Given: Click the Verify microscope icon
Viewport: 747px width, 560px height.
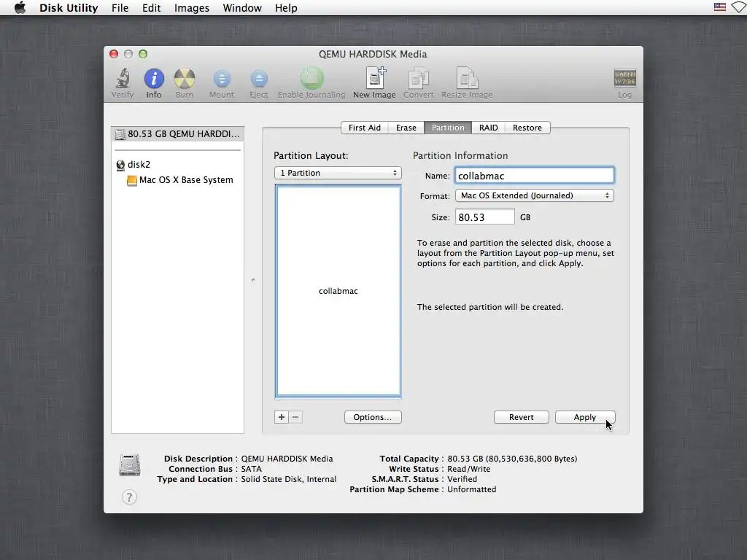Looking at the screenshot, I should 123,79.
